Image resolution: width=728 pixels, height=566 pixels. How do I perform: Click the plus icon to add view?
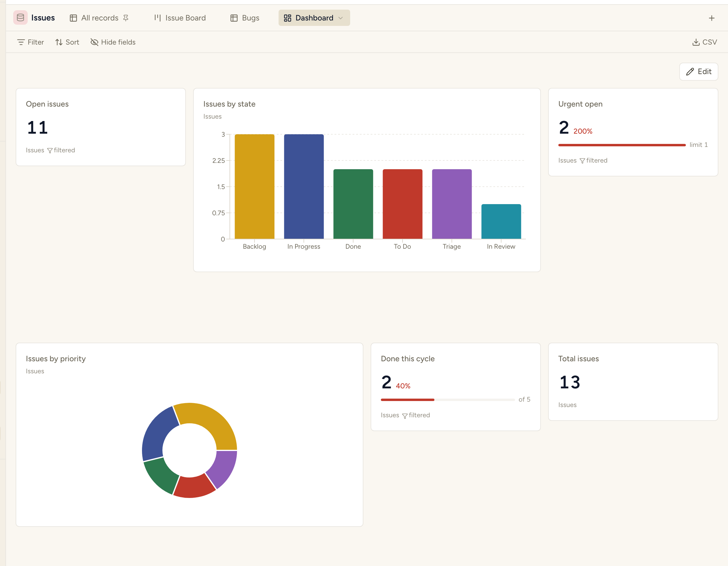(711, 18)
